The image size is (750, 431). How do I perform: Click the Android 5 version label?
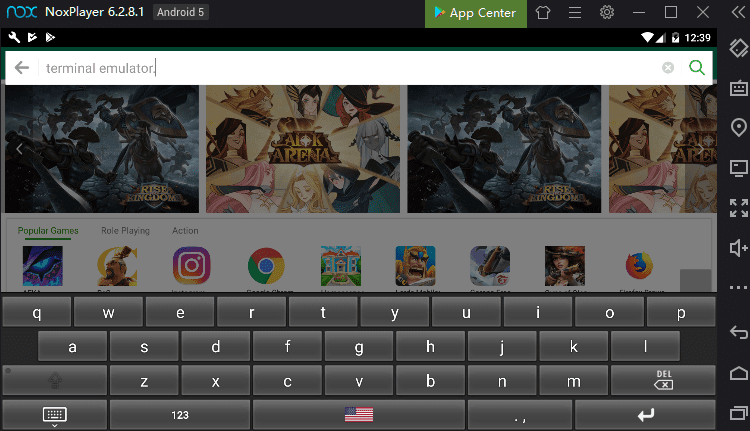180,12
